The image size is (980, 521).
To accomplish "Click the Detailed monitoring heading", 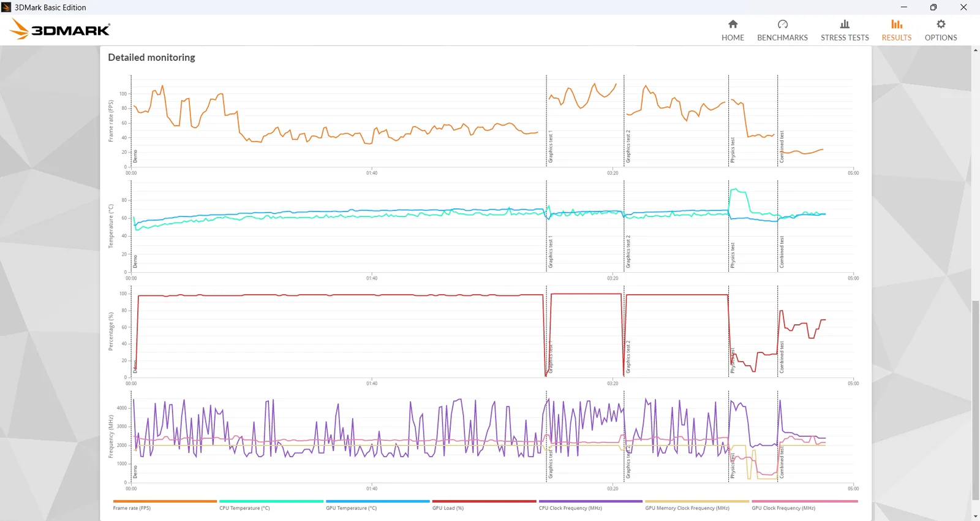I will click(151, 58).
